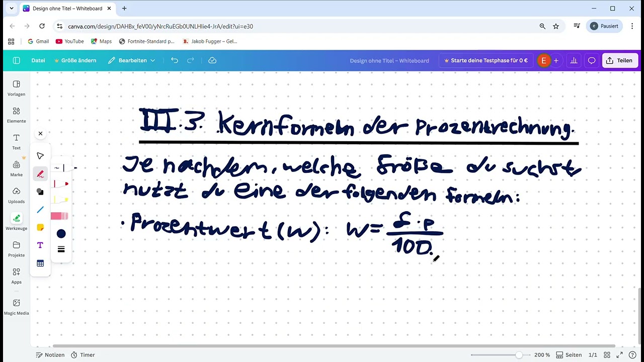This screenshot has width=644, height=362.
Task: Adjust the zoom slider handle
Action: 519,355
